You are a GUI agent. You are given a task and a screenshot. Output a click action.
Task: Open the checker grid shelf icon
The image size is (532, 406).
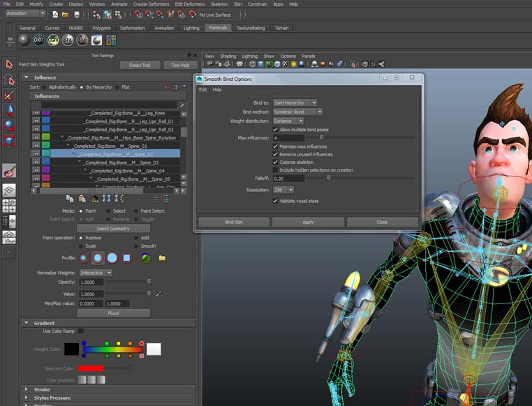(x=111, y=40)
